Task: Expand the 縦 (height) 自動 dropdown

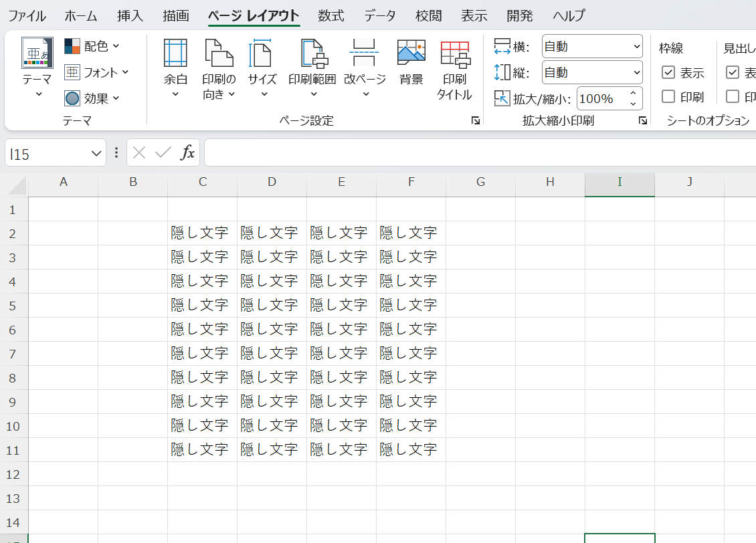Action: coord(592,72)
